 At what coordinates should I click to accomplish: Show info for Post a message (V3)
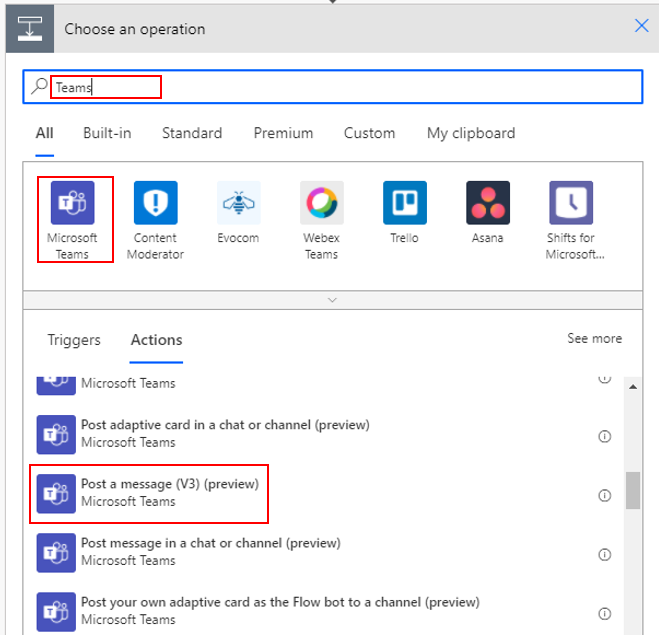pos(604,496)
